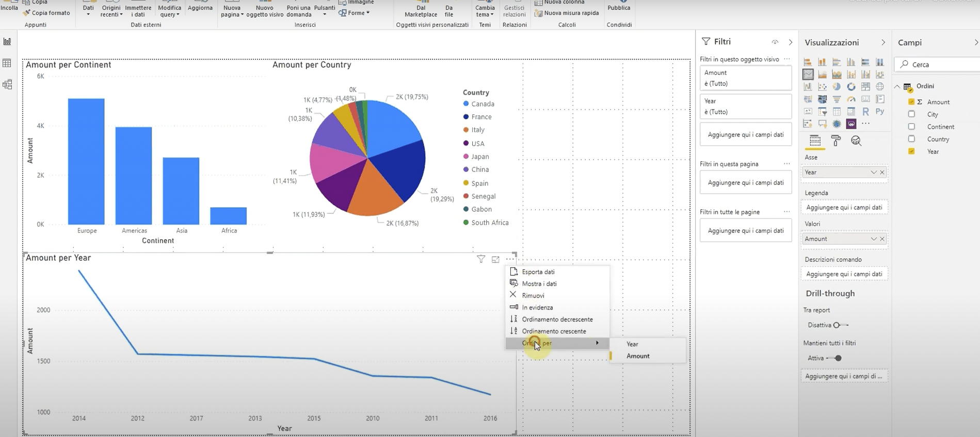The height and width of the screenshot is (437, 980).
Task: Select the gauge visualization icon
Action: click(x=851, y=99)
